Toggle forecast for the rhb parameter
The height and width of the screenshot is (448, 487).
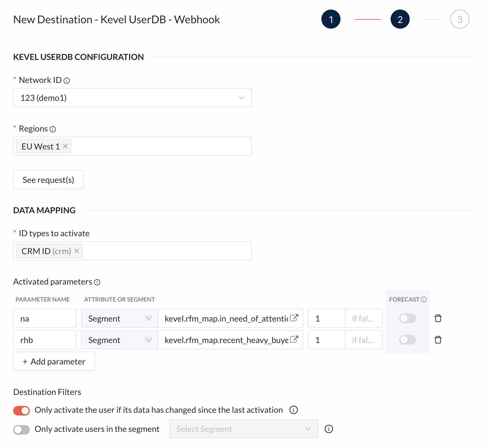click(x=408, y=340)
